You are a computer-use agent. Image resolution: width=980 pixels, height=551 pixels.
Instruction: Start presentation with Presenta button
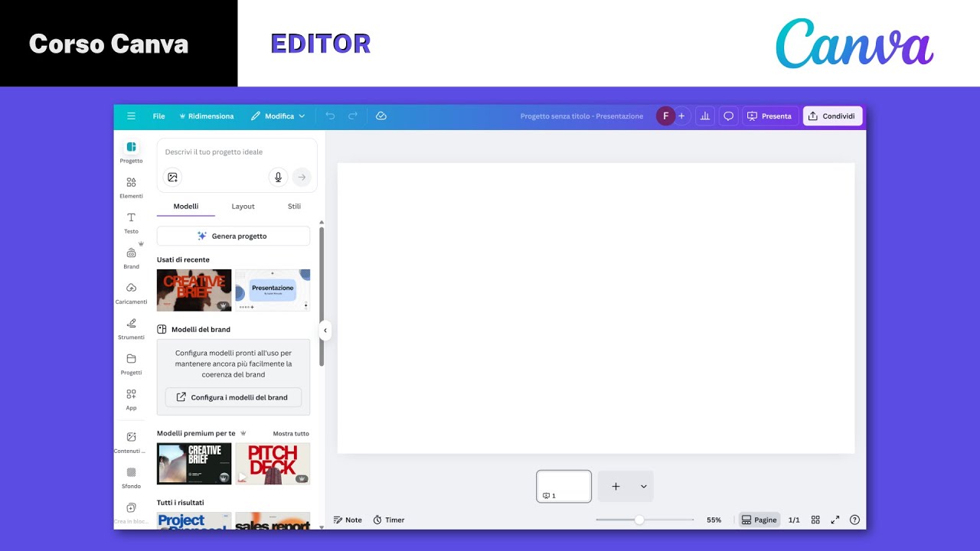(769, 116)
